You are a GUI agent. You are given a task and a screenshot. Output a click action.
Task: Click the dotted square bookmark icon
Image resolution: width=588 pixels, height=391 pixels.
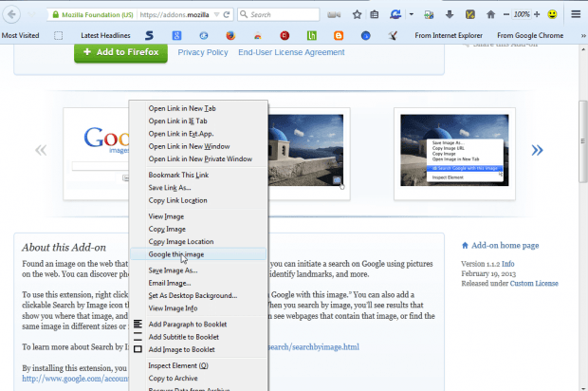(x=58, y=36)
